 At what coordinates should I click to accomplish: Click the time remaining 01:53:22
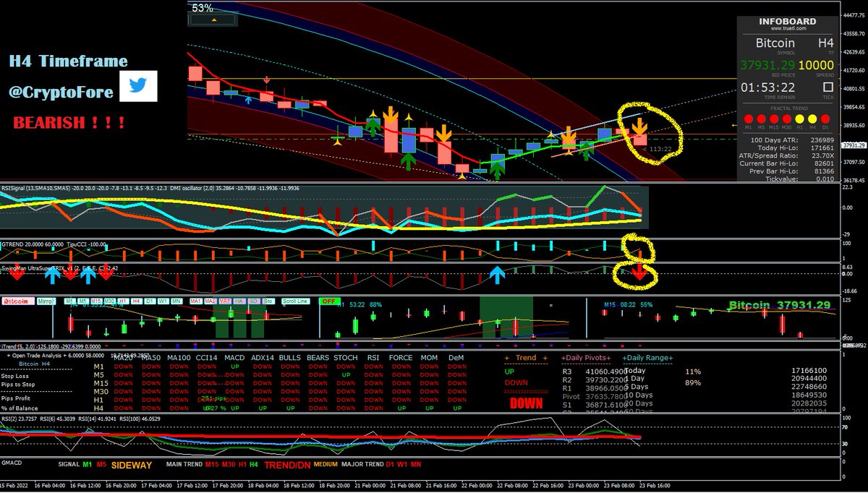click(768, 87)
